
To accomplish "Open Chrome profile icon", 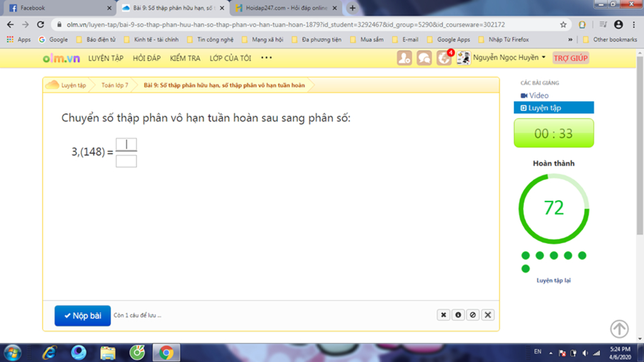I will tap(618, 25).
